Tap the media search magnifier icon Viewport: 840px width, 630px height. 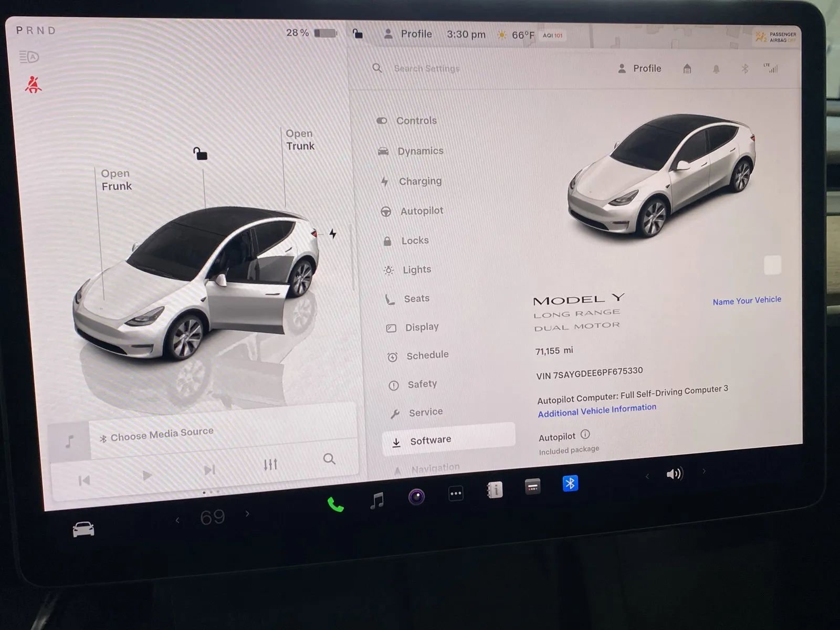(x=329, y=459)
